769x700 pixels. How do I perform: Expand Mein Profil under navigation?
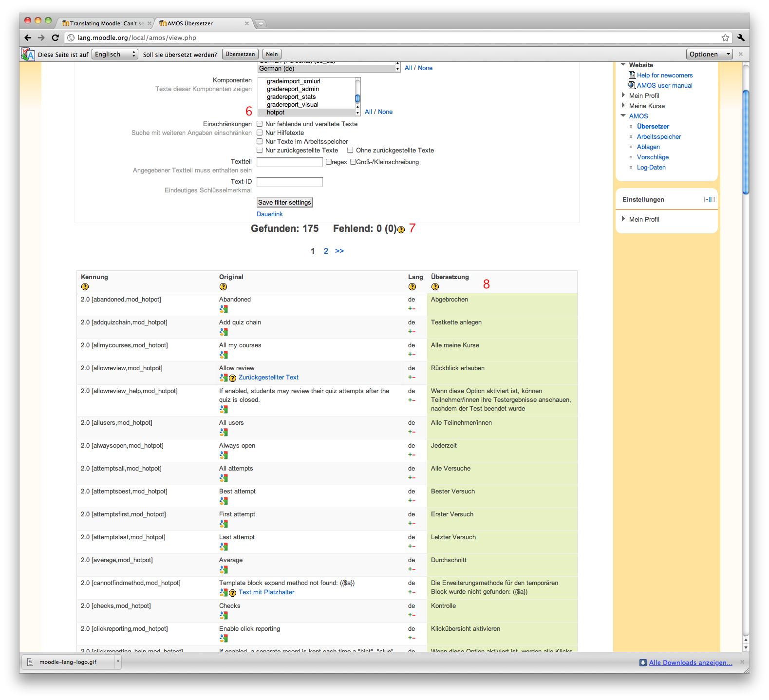pyautogui.click(x=623, y=95)
